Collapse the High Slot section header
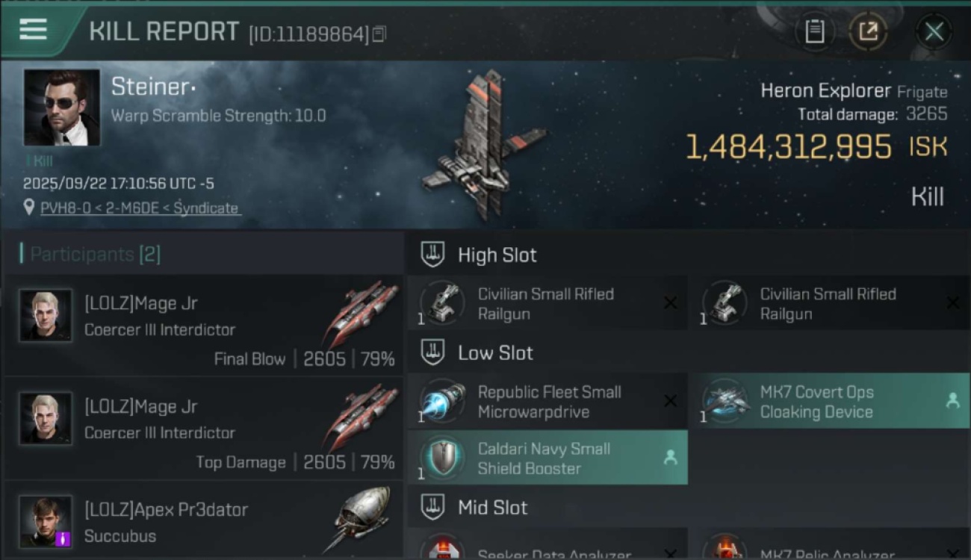Image resolution: width=971 pixels, height=560 pixels. [x=687, y=255]
